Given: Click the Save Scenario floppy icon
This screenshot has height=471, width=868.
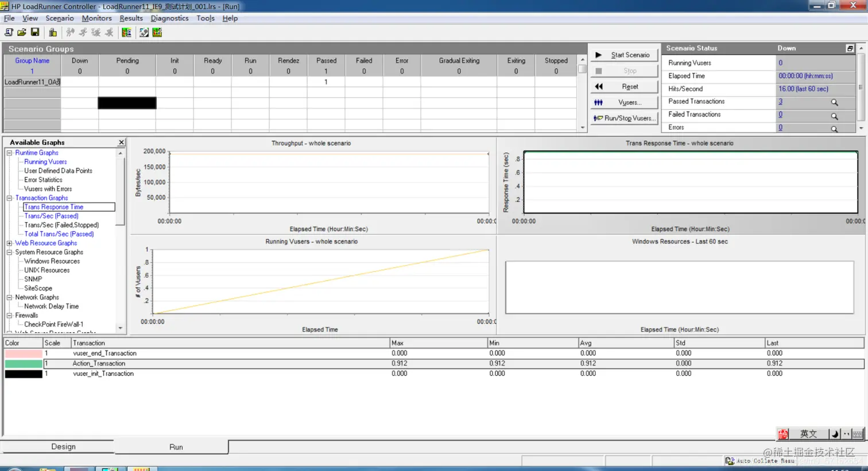Looking at the screenshot, I should pyautogui.click(x=35, y=33).
